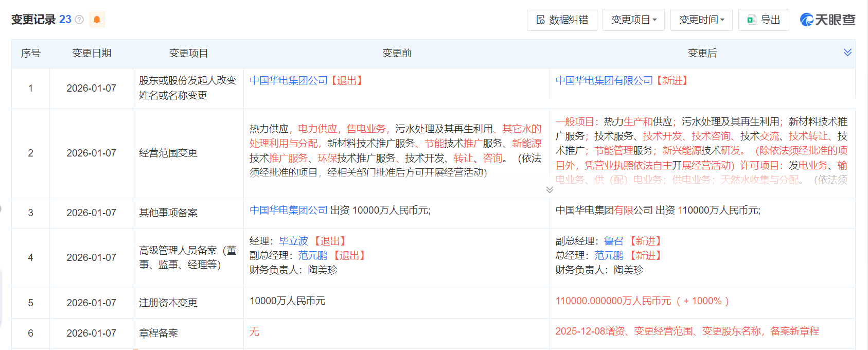Click the record count 23
Screen dimensions: 868x350
65,20
